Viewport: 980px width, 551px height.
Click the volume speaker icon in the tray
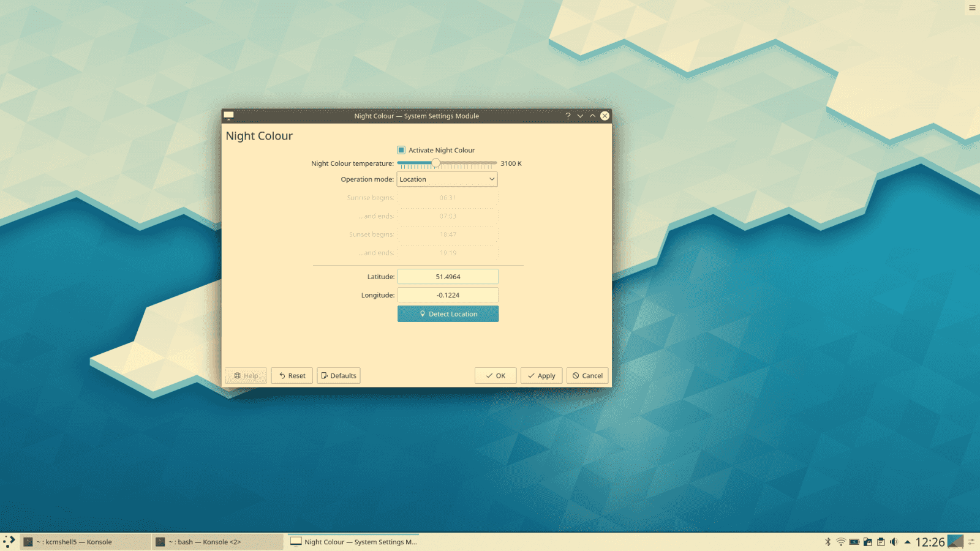pyautogui.click(x=894, y=542)
